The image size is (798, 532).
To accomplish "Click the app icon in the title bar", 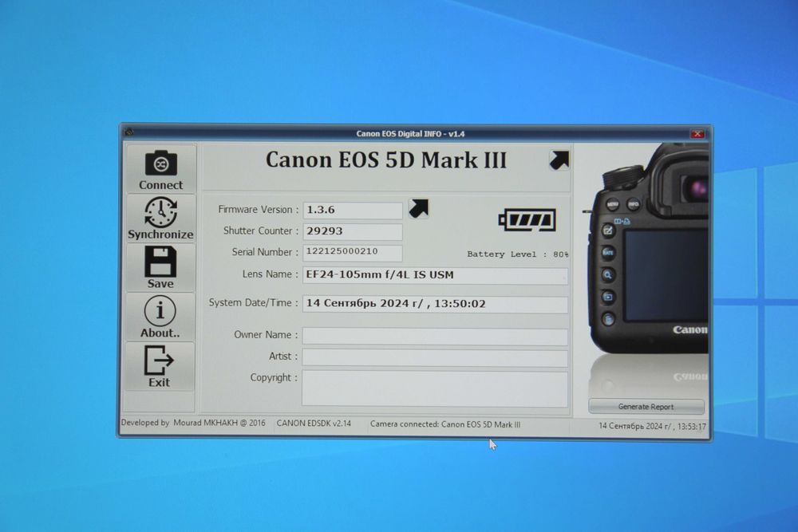I will [128, 132].
